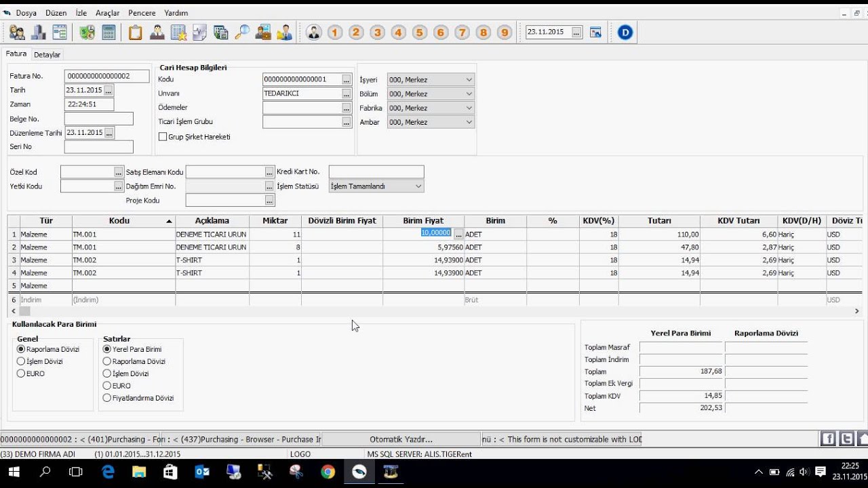This screenshot has height=488, width=868.
Task: Open the İzle menu
Action: point(81,13)
